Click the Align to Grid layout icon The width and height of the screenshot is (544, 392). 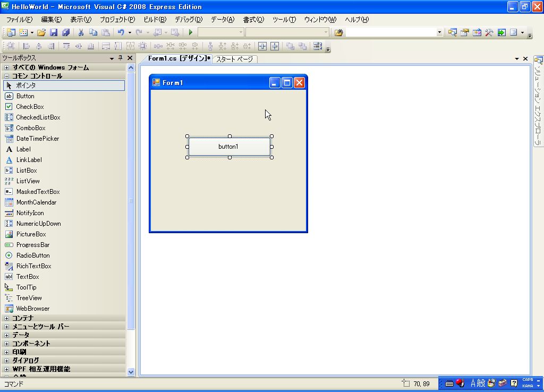click(x=11, y=46)
